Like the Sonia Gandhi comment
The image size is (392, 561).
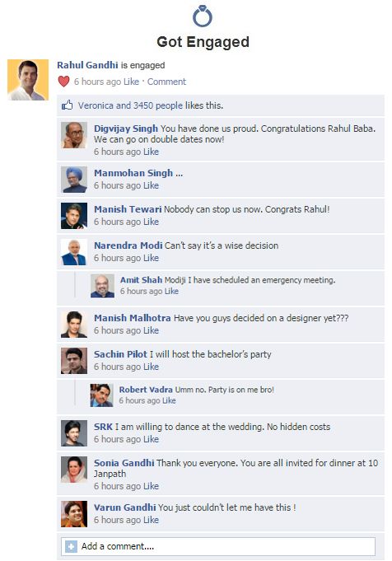click(151, 486)
